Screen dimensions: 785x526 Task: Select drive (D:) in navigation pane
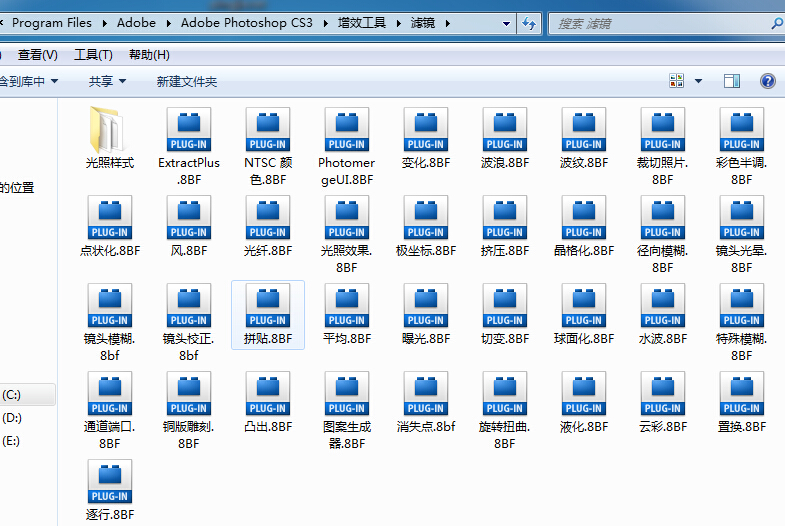point(11,418)
